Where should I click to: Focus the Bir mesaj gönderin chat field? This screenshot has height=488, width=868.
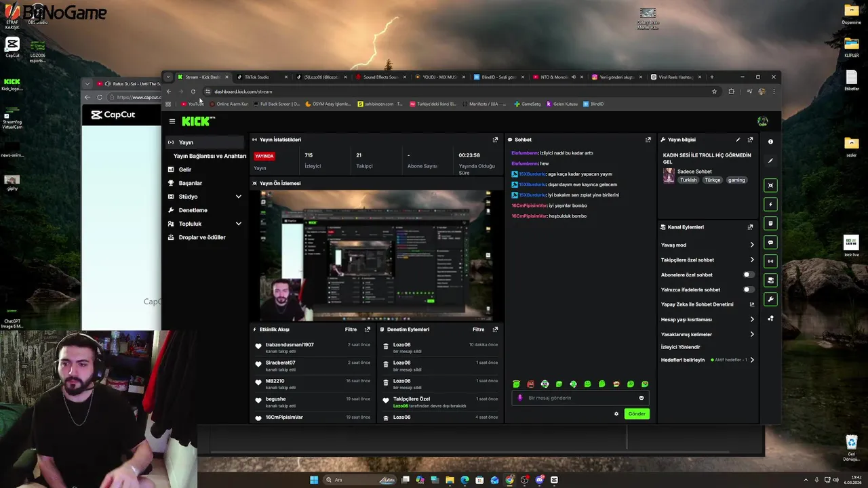[580, 398]
